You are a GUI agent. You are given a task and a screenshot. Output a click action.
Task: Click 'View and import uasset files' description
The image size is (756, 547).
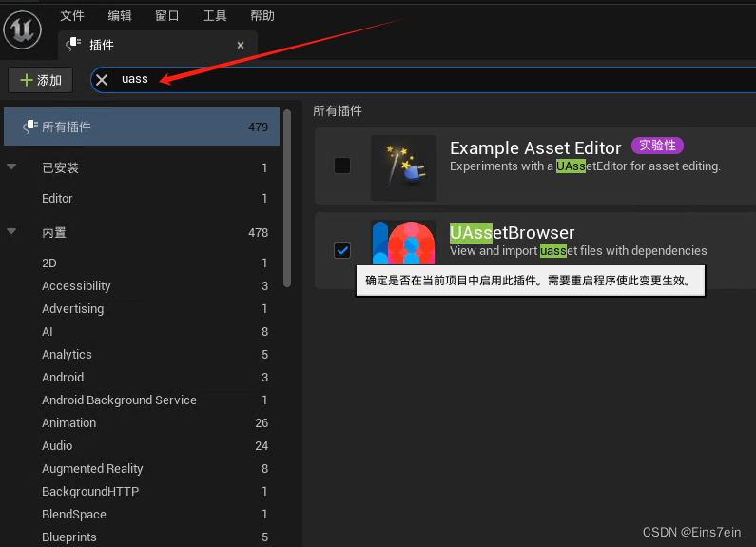(578, 251)
